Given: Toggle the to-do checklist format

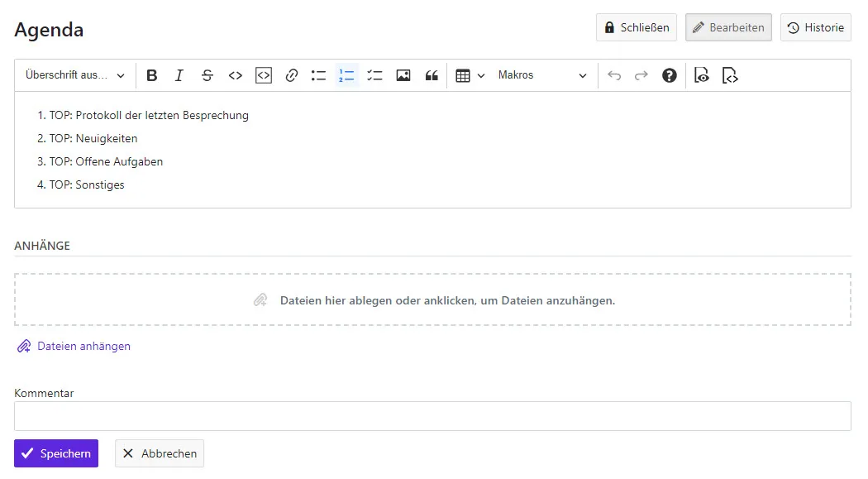Looking at the screenshot, I should (375, 75).
